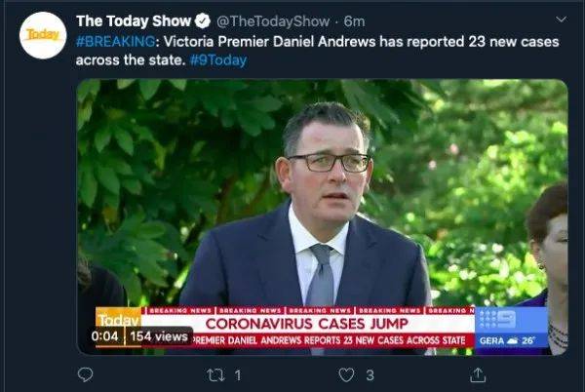This screenshot has height=392, width=585.
Task: Click the Coronavirus Cases Jump banner
Action: (307, 324)
